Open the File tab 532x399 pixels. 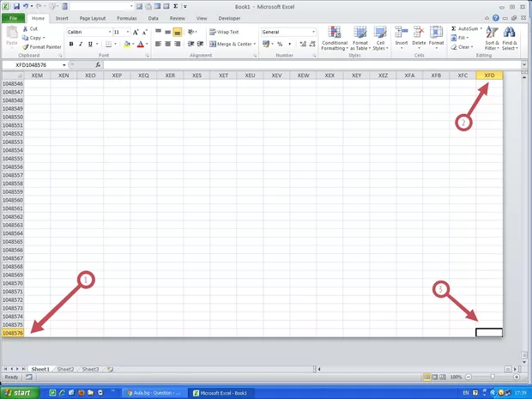(13, 18)
